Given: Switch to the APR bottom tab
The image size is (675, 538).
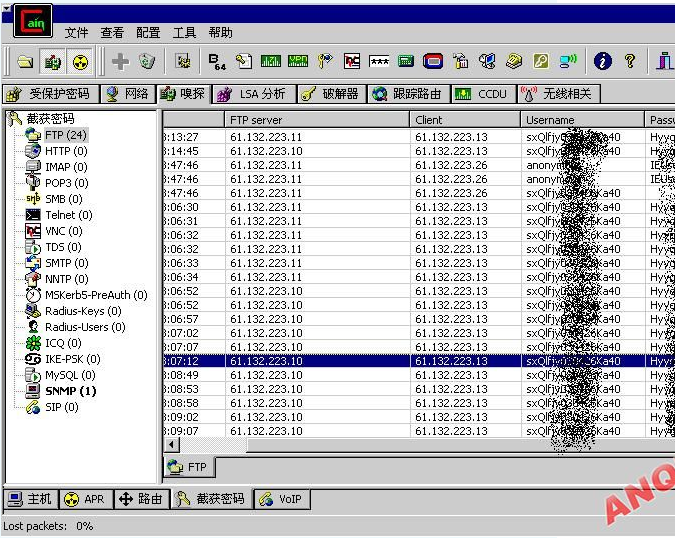Looking at the screenshot, I should click(86, 499).
